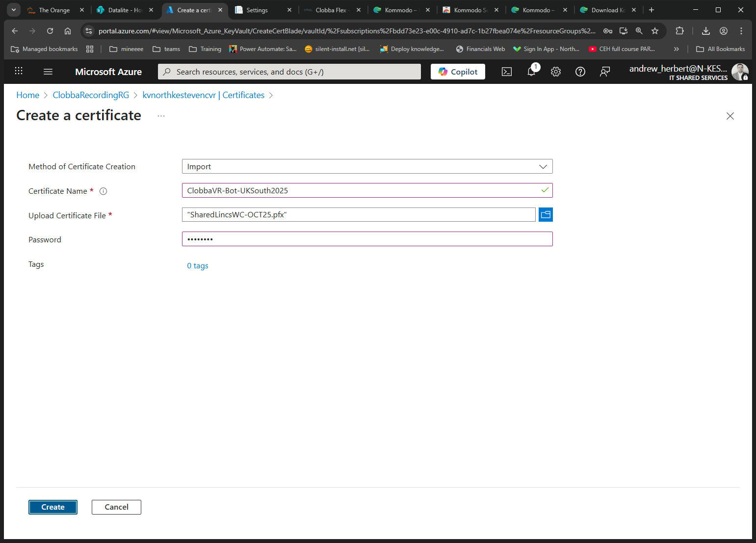756x543 pixels.
Task: Open a new browser tab
Action: [652, 10]
